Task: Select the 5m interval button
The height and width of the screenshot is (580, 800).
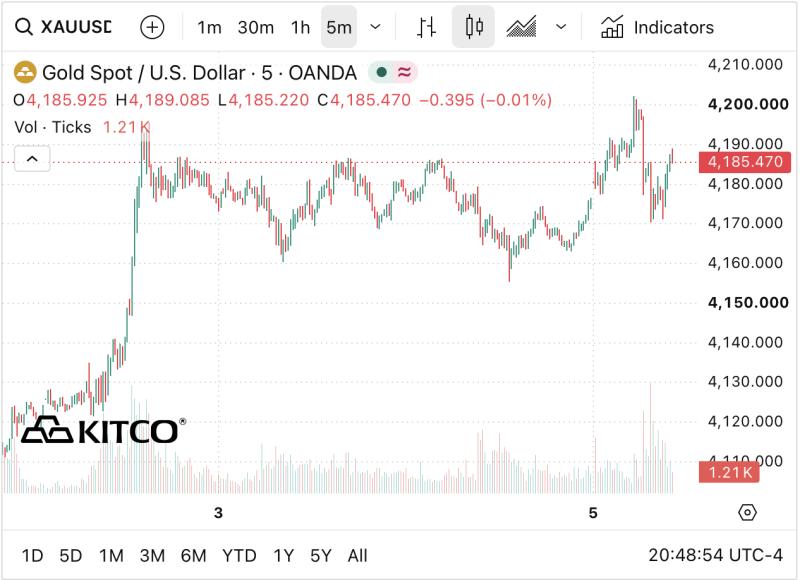Action: pyautogui.click(x=339, y=27)
